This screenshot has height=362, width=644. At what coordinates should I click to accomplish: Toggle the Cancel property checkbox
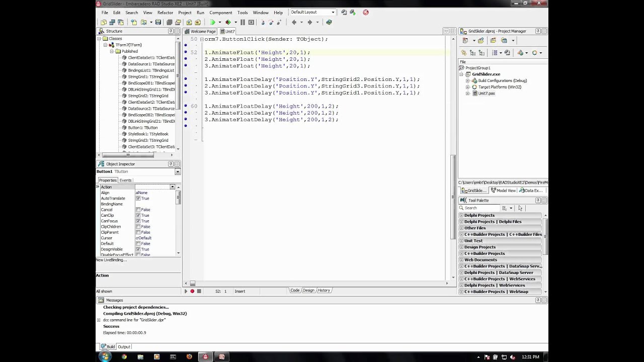pos(138,210)
